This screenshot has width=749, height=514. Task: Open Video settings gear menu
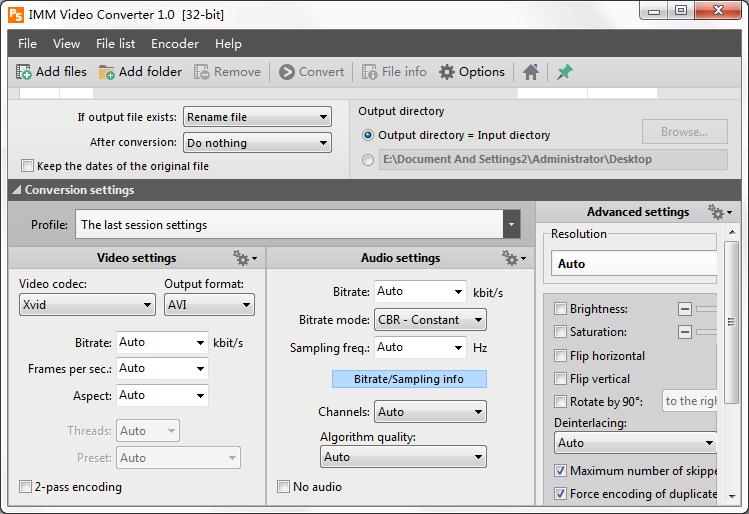244,258
